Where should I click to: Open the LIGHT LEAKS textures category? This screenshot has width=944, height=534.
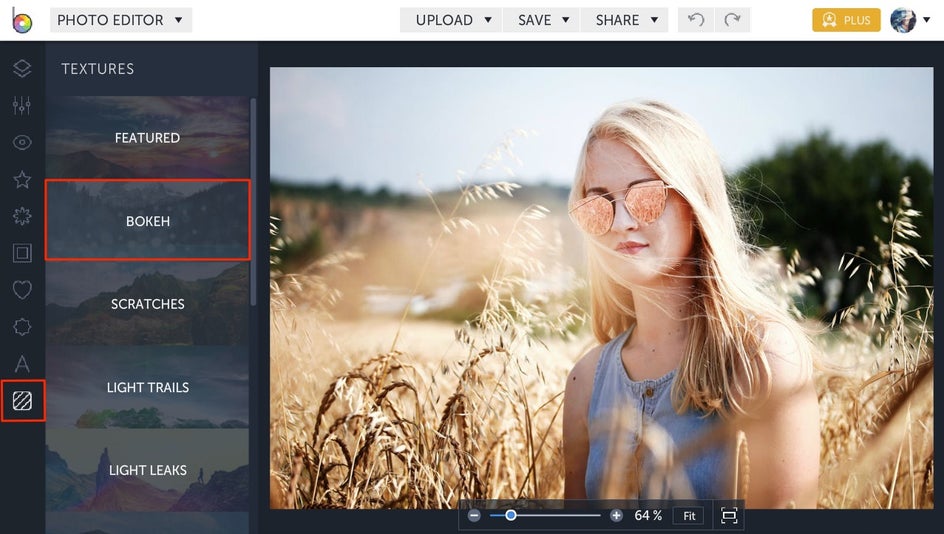[148, 470]
